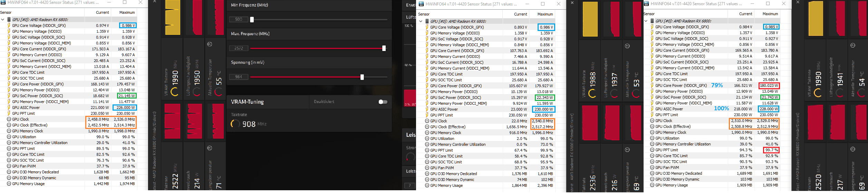Select the 99.7 % PPT limit maximum
Image resolution: width=868 pixels, height=193 pixels.
(x=771, y=150)
